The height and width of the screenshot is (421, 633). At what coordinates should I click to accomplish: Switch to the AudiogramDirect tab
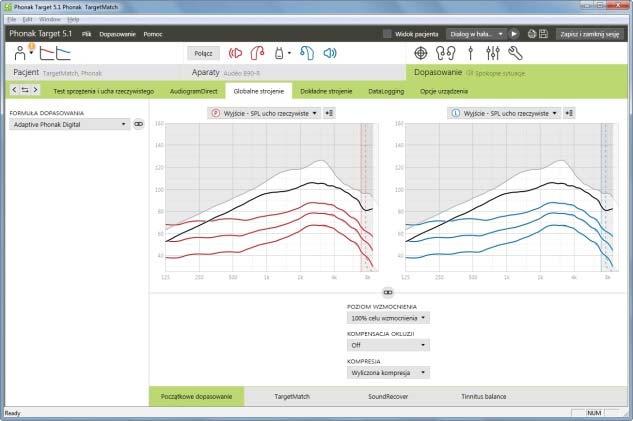[x=193, y=91]
